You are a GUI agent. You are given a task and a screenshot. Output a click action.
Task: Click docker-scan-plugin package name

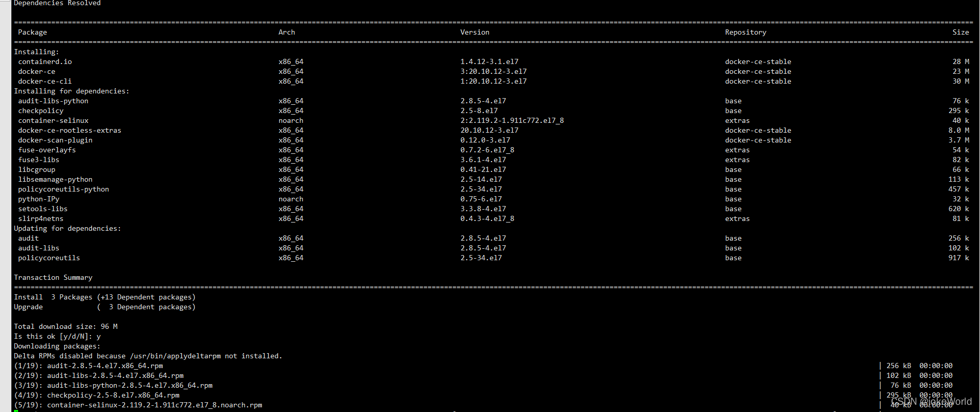coord(55,140)
